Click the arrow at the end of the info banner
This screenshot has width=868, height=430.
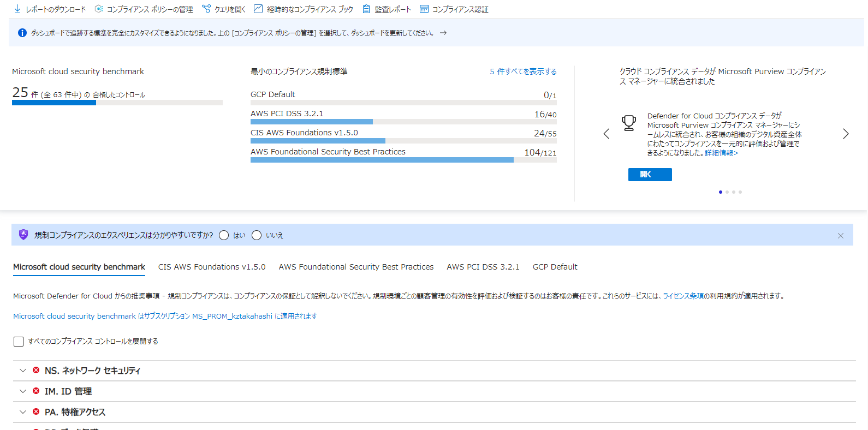coord(443,33)
